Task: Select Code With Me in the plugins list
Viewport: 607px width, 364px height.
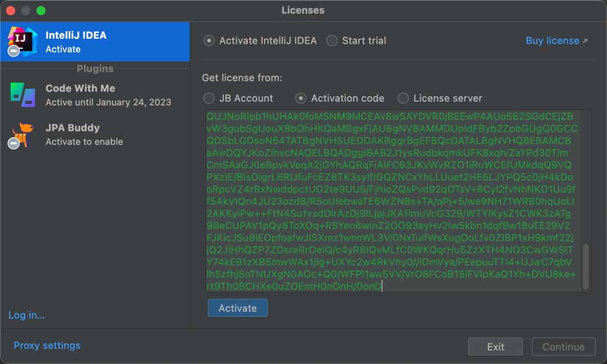Action: click(95, 95)
